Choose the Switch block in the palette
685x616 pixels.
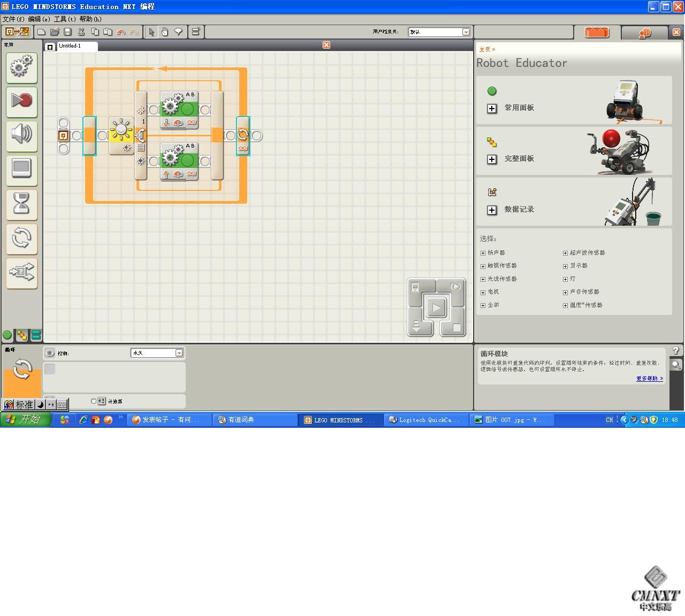(21, 273)
